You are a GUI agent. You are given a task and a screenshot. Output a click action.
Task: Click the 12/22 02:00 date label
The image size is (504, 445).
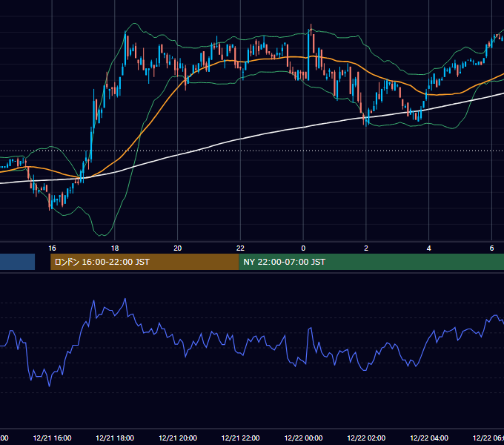(366, 438)
